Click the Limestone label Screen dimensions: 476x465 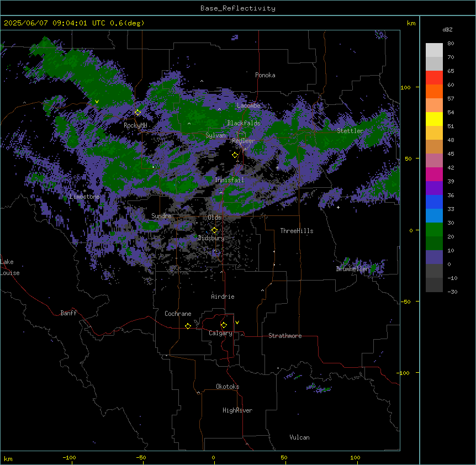[84, 197]
